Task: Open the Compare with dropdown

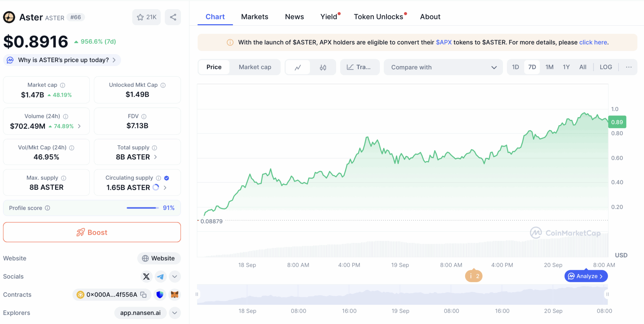Action: 443,67
